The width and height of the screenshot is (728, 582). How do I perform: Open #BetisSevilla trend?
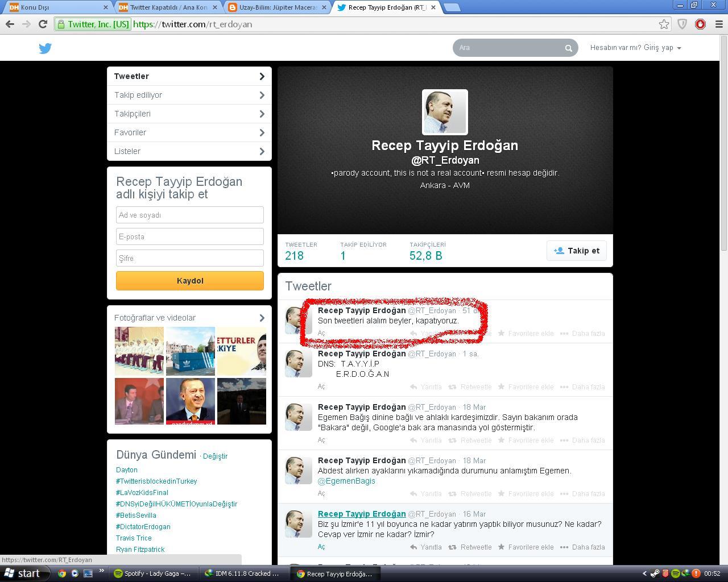coord(136,516)
